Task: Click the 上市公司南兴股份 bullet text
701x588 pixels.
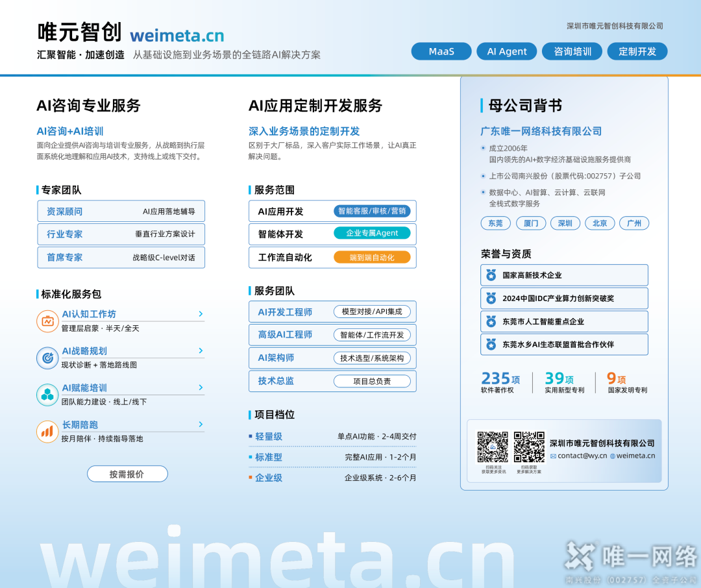Action: (x=565, y=176)
